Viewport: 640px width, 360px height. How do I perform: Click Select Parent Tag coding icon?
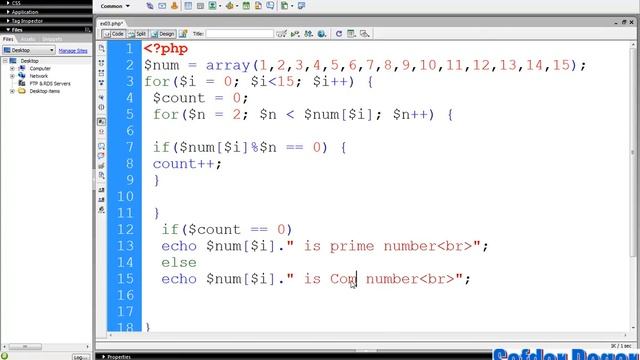pos(102,97)
